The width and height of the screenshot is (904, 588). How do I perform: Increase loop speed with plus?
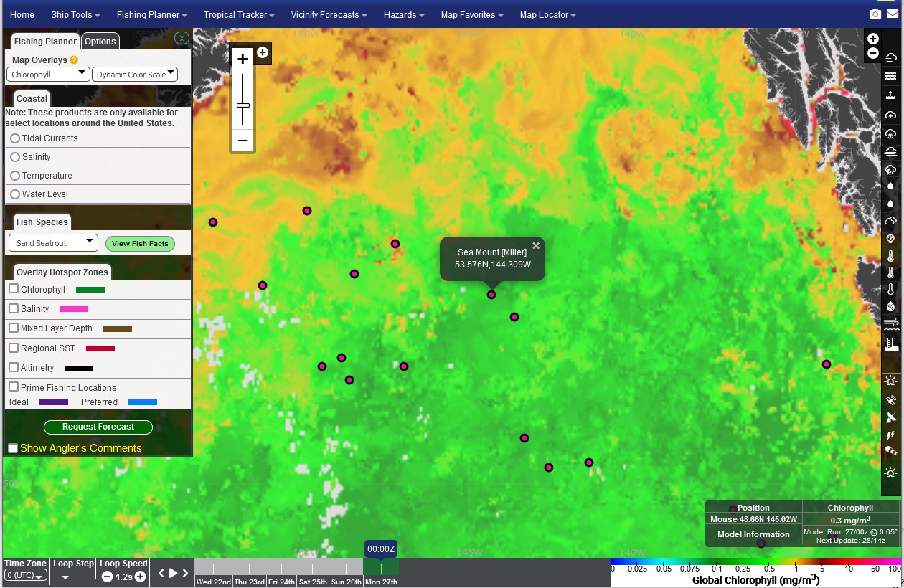coord(141,577)
